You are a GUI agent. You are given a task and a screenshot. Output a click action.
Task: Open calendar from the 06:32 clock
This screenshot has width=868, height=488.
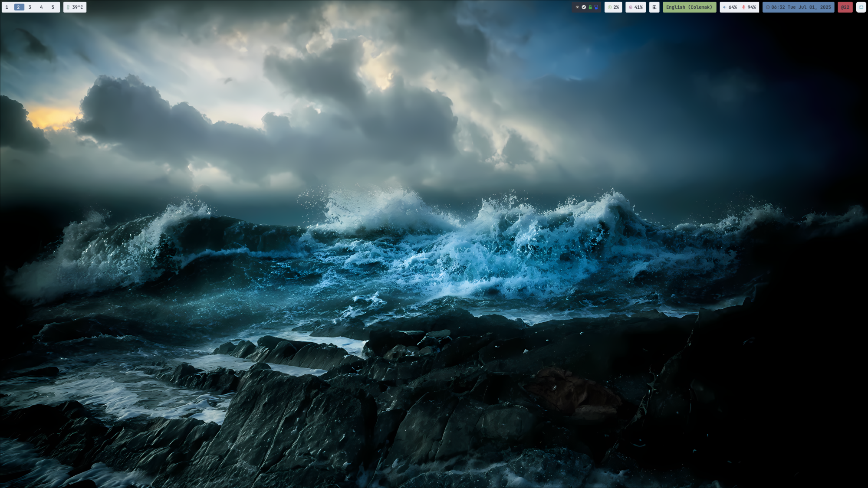tap(798, 7)
